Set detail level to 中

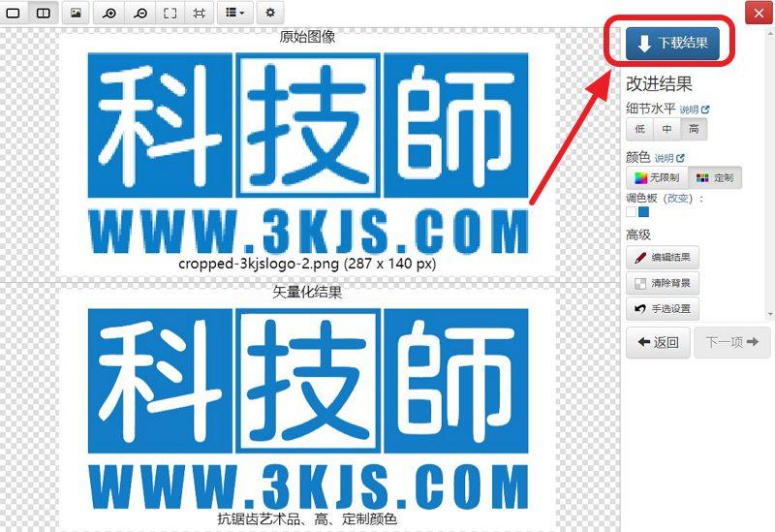point(666,129)
